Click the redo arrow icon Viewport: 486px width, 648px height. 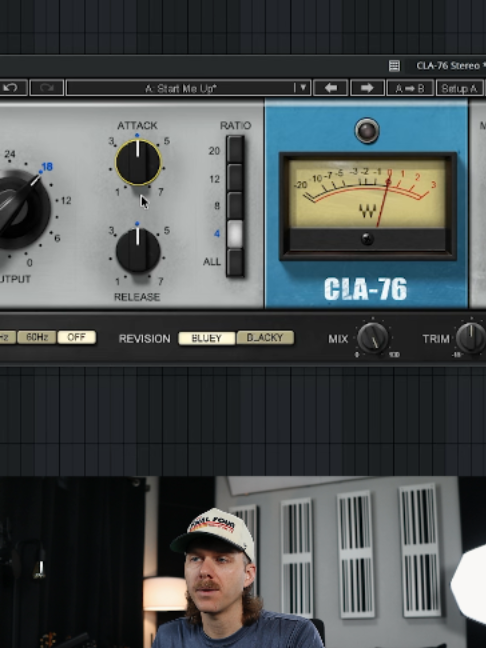click(x=47, y=88)
